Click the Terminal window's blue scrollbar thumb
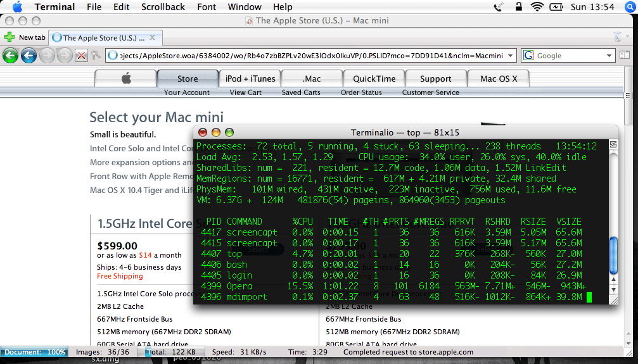 point(613,254)
